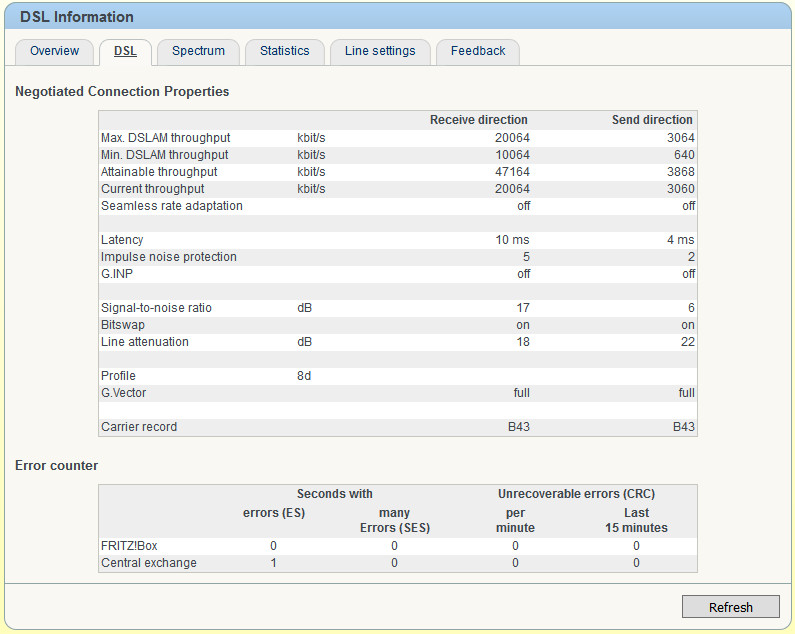Click the Central exchange row label

click(149, 563)
